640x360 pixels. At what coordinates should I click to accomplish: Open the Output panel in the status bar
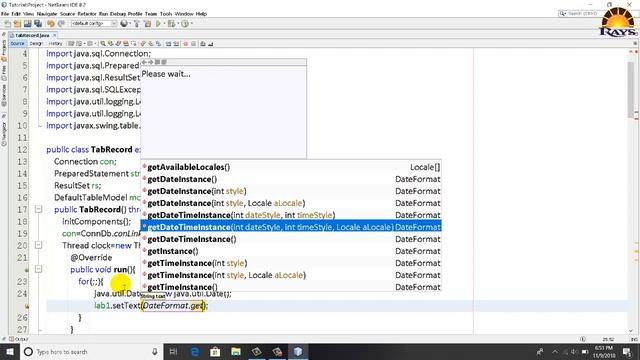[19, 339]
